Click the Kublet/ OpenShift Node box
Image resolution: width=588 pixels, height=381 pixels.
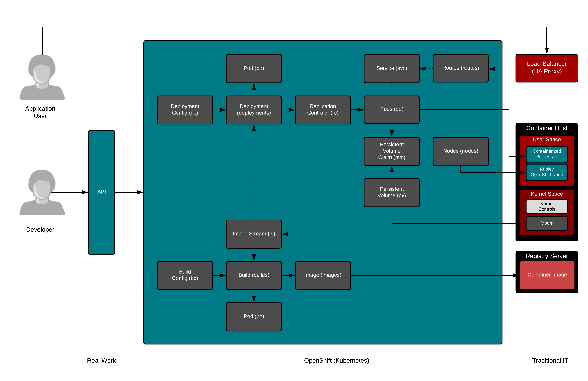547,172
